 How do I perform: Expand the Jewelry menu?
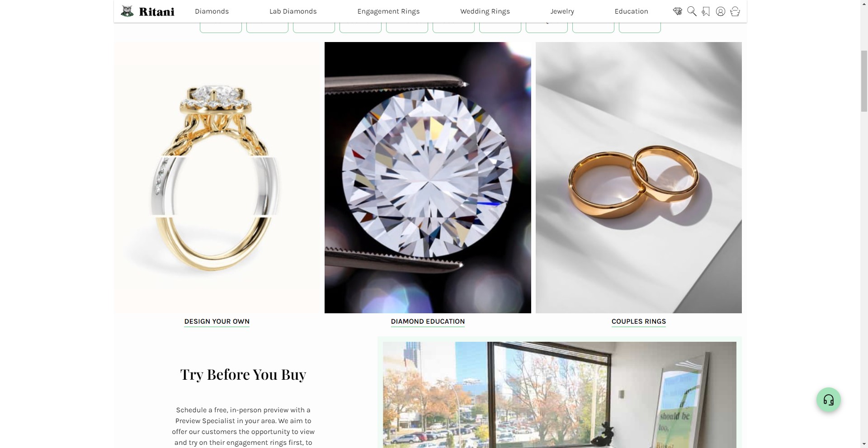[x=562, y=11]
